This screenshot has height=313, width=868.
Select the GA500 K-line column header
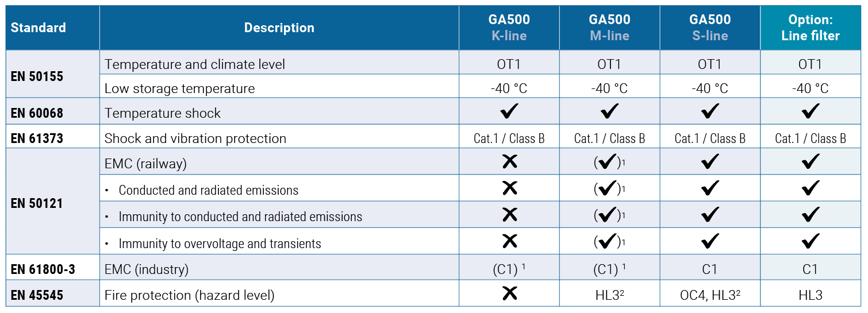tap(509, 28)
